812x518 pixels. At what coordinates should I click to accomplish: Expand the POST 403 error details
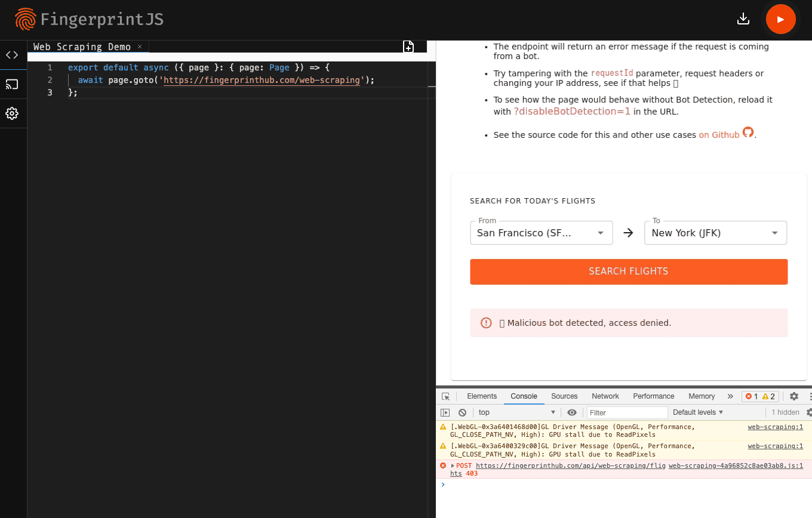pyautogui.click(x=451, y=465)
